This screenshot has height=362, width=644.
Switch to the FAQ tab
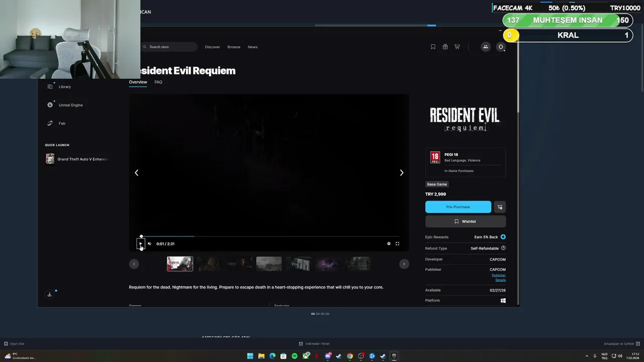pyautogui.click(x=158, y=82)
